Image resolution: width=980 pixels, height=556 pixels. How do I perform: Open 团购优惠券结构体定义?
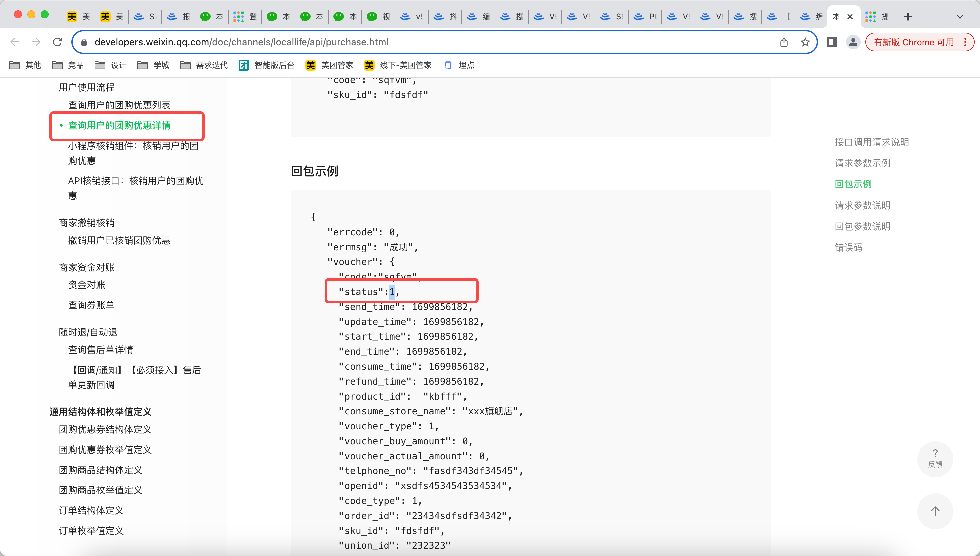click(105, 429)
